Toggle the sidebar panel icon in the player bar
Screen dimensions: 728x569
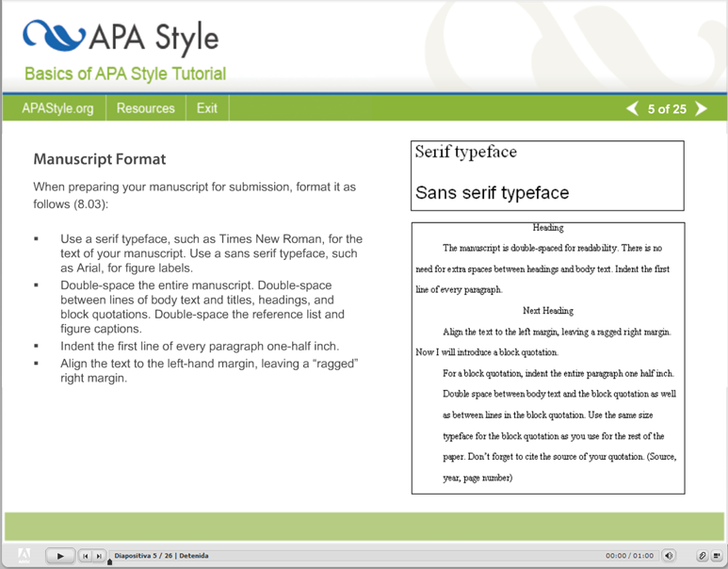pos(717,556)
